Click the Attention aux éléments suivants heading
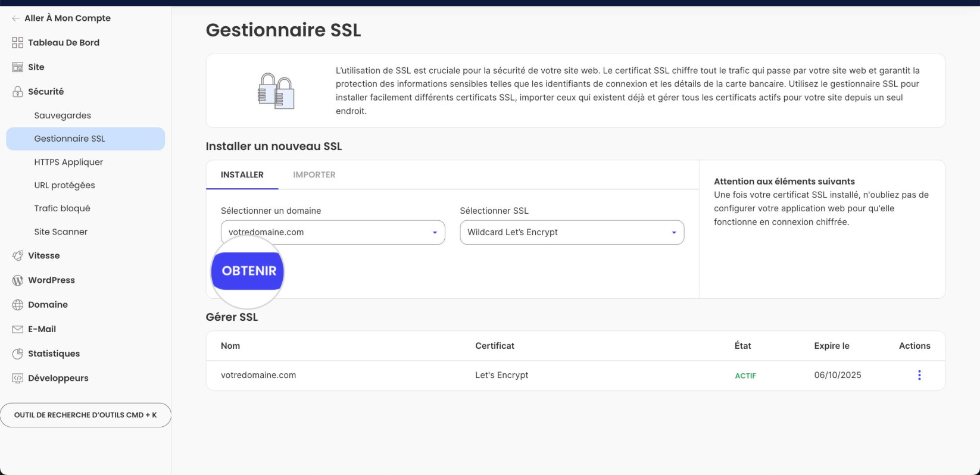Screen dimensions: 980x475 (784, 182)
